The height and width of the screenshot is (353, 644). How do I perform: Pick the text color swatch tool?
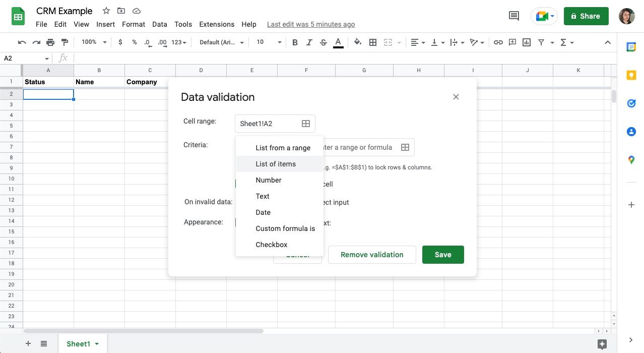click(338, 42)
